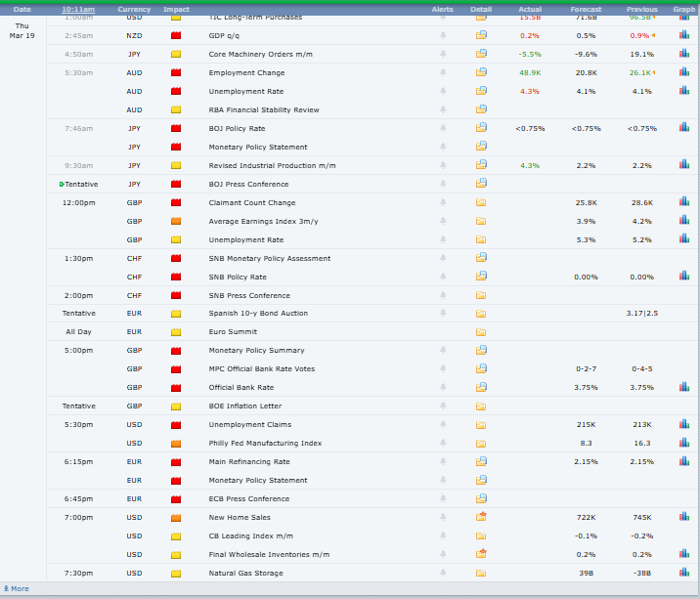This screenshot has height=599, width=700.
Task: Click the Currency column header
Action: (x=134, y=9)
